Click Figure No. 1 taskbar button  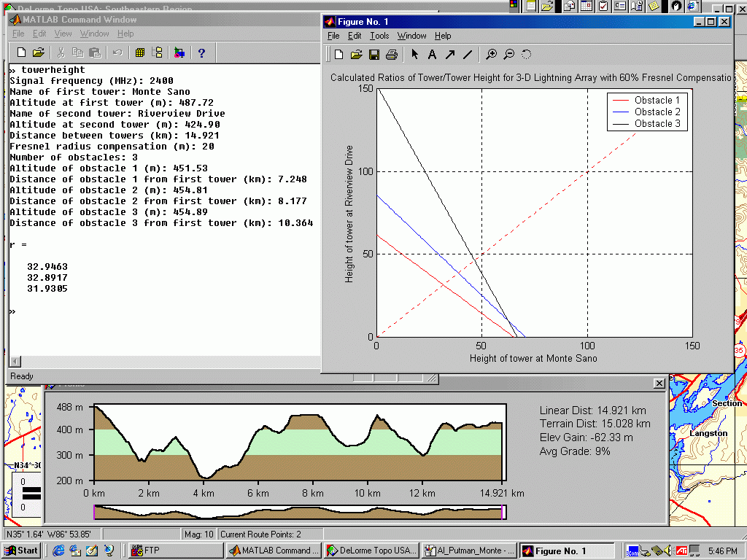[x=567, y=551]
